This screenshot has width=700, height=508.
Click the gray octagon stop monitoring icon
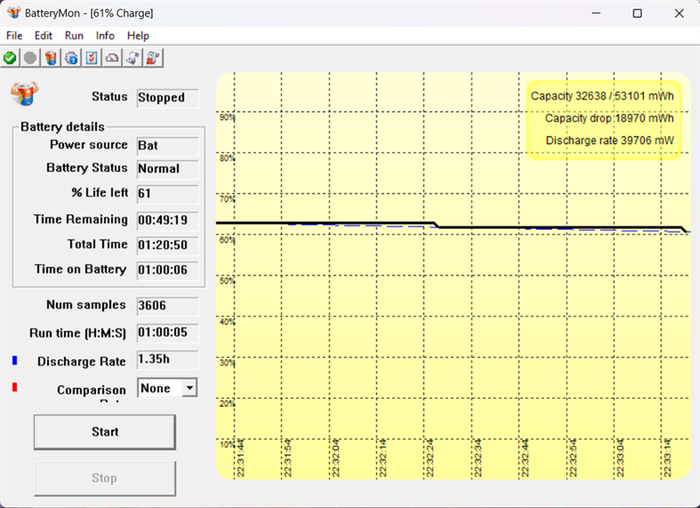coord(30,58)
